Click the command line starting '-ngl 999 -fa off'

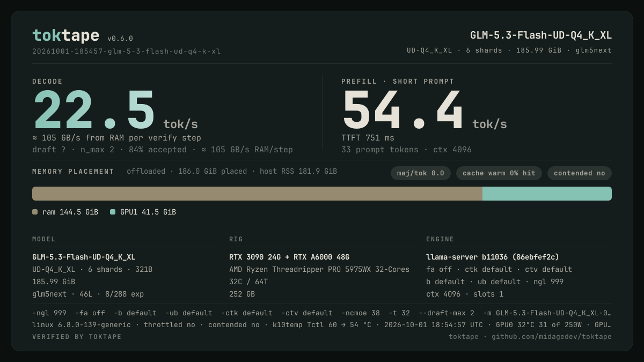click(x=322, y=313)
